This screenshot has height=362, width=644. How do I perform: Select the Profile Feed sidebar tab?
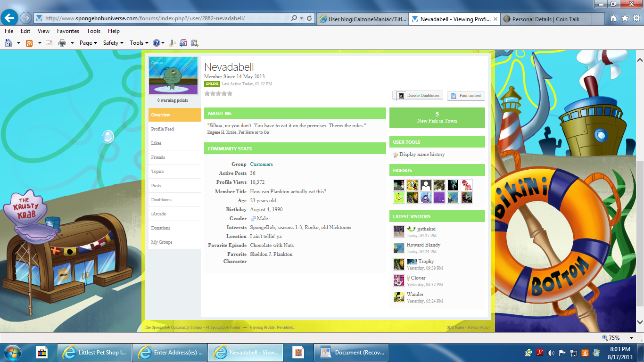(x=174, y=129)
